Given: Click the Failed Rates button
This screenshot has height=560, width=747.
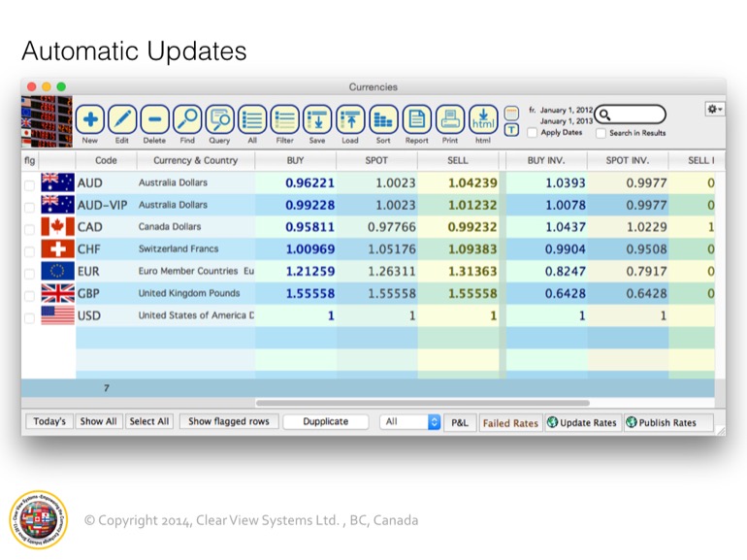Looking at the screenshot, I should (510, 423).
